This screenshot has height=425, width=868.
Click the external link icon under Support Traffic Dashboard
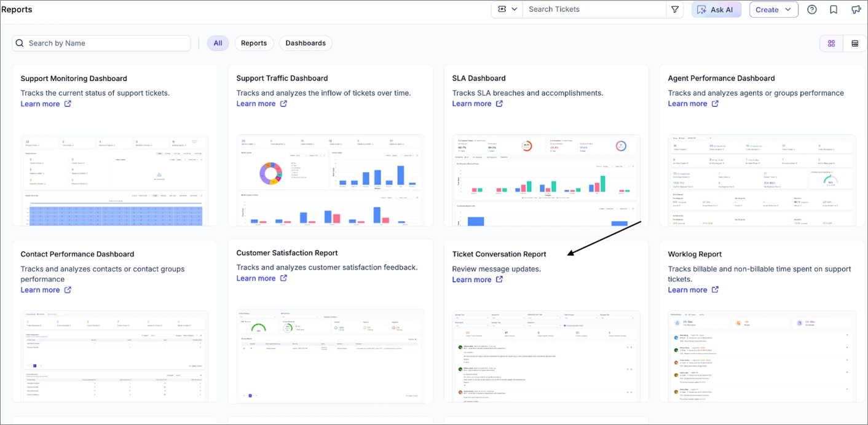pyautogui.click(x=283, y=104)
